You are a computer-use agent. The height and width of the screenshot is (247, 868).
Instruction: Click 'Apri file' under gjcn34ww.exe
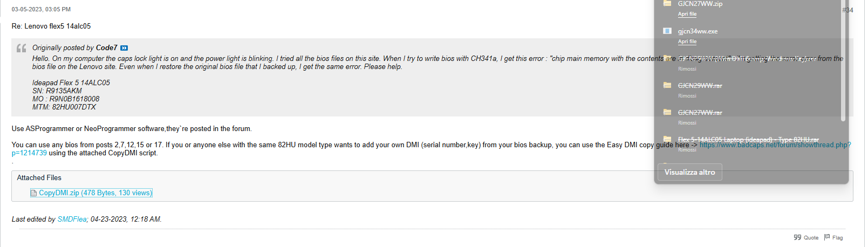tap(687, 42)
